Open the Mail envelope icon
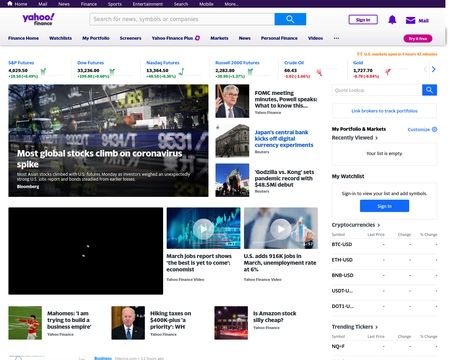Image resolution: width=450 pixels, height=360 pixels. point(410,20)
